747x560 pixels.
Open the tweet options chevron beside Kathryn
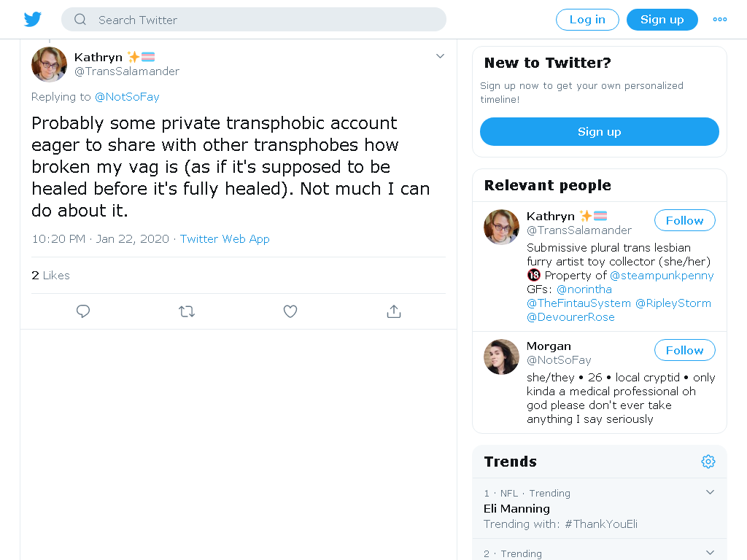pyautogui.click(x=440, y=56)
